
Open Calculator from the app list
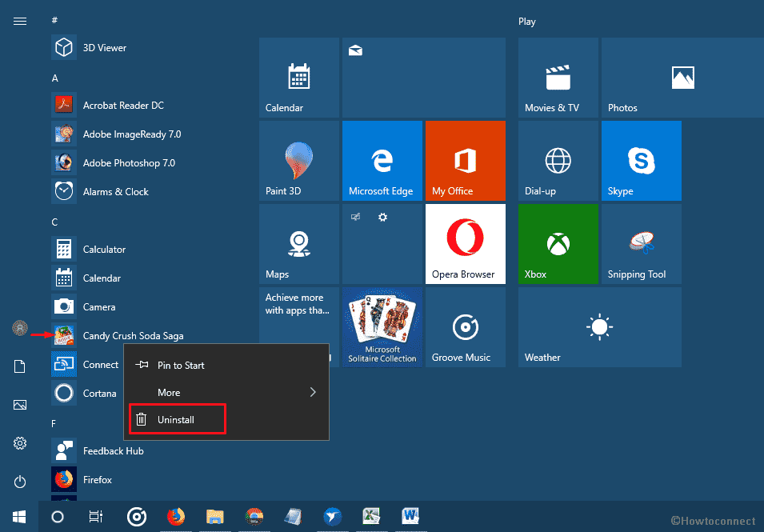(146, 250)
